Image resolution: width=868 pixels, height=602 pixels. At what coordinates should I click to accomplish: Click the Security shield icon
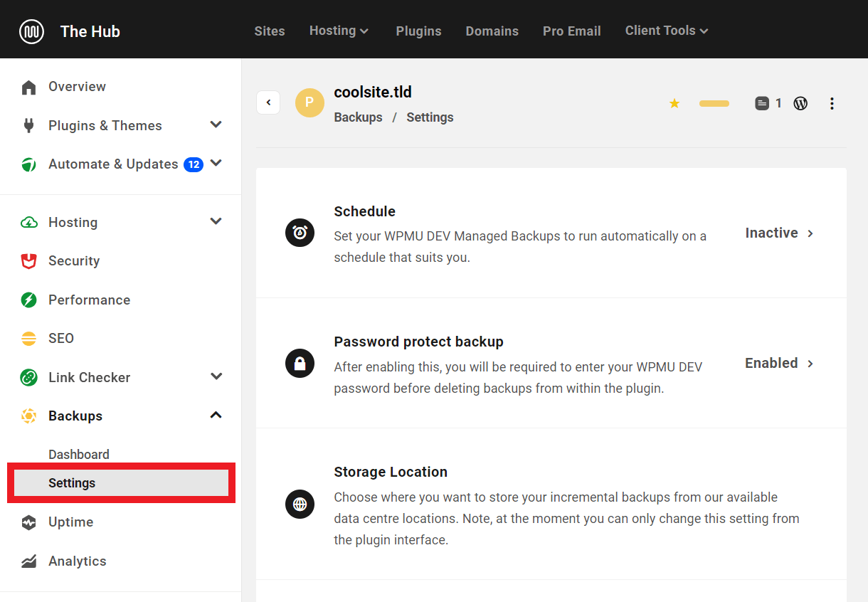[28, 261]
